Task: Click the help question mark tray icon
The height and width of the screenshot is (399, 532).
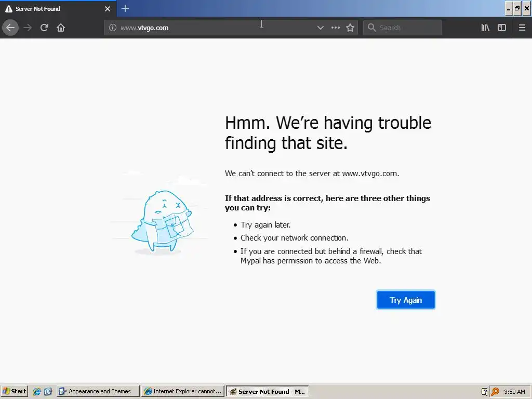Action: 485,392
